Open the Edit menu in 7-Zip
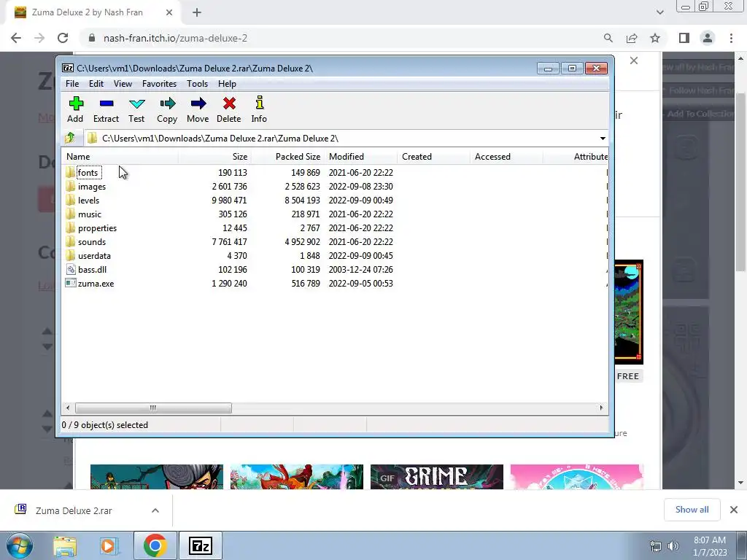 click(x=96, y=84)
